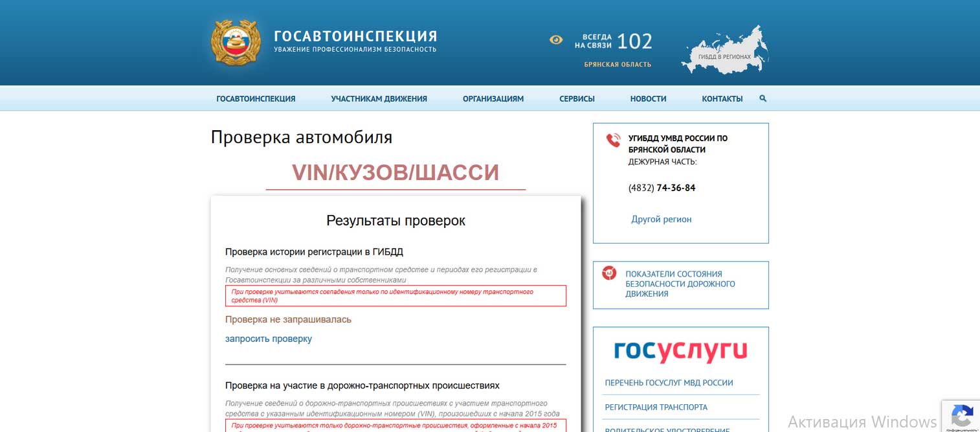980x432 pixels.
Task: Click the Результаты проверок heading
Action: 395,221
